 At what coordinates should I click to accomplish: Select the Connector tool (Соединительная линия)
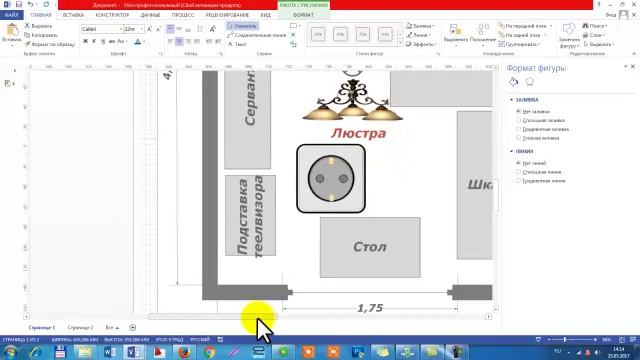(x=257, y=35)
